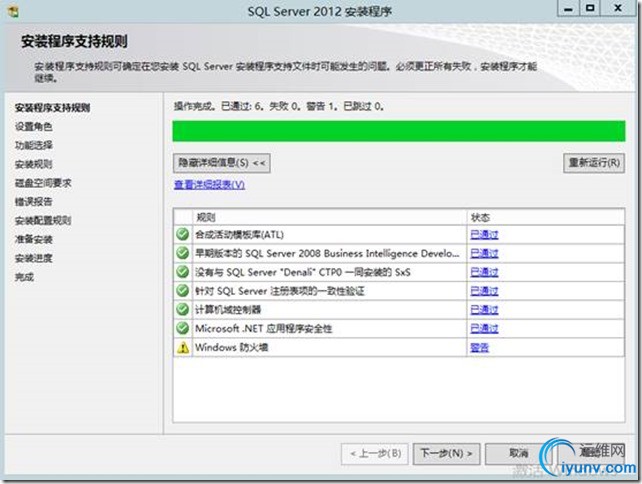Screen dimensions: 642x484
Task: Select 设置角色 step in the sidebar
Action: 34,127
